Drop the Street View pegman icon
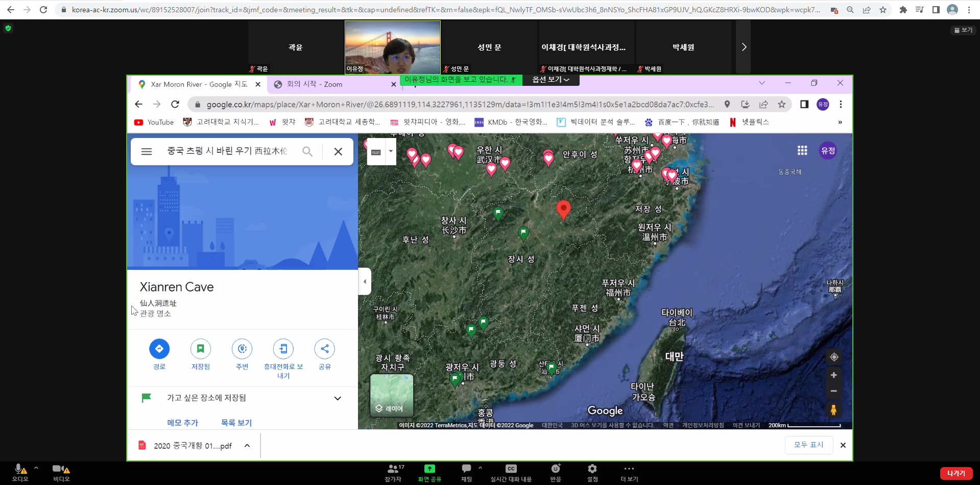The image size is (980, 485). [833, 410]
